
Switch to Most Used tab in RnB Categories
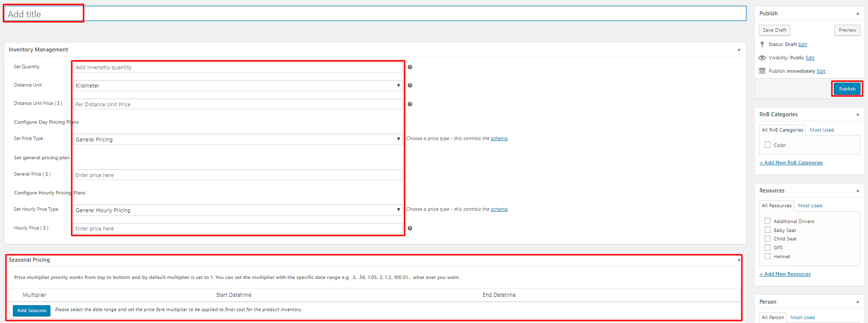pyautogui.click(x=822, y=130)
